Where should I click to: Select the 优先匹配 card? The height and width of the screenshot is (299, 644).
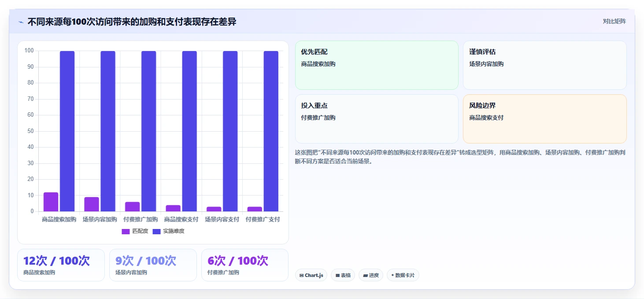click(x=377, y=65)
